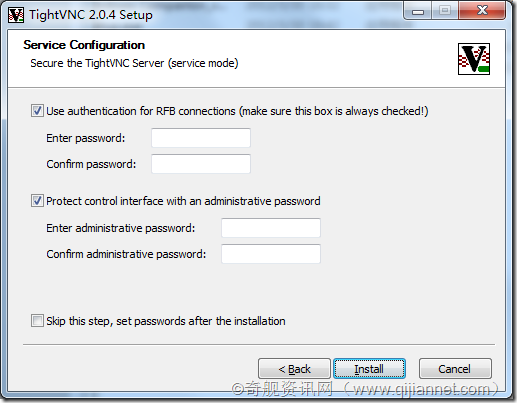Viewport: 517px width, 403px height.
Task: Click the TightVNC logo in the header banner
Action: [x=474, y=59]
